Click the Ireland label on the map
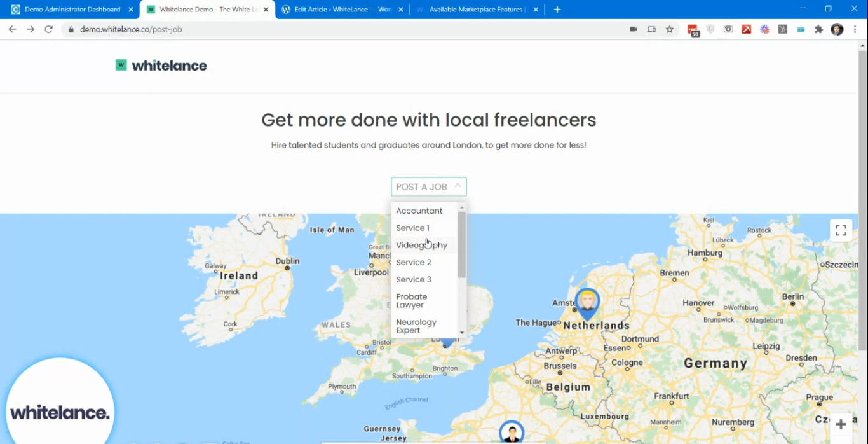Screen dimensions: 868x444 tap(239, 275)
